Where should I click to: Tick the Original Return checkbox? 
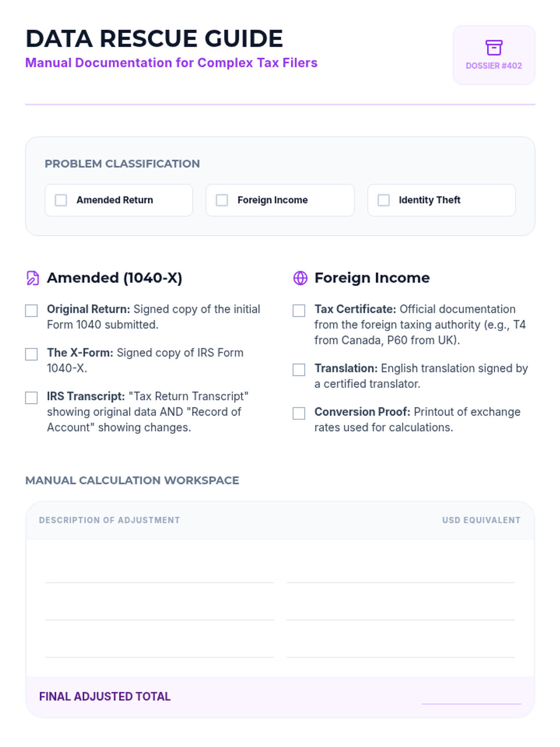(31, 310)
